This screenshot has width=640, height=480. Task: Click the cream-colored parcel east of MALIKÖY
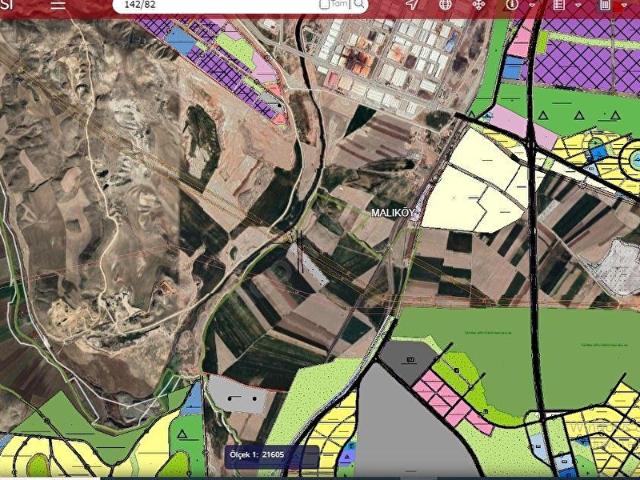coord(470,185)
